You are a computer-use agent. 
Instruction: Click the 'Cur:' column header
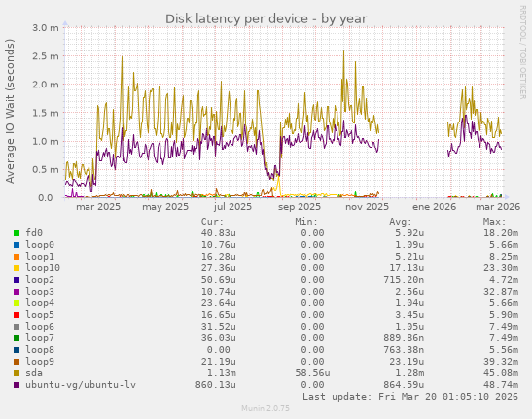[x=212, y=222]
